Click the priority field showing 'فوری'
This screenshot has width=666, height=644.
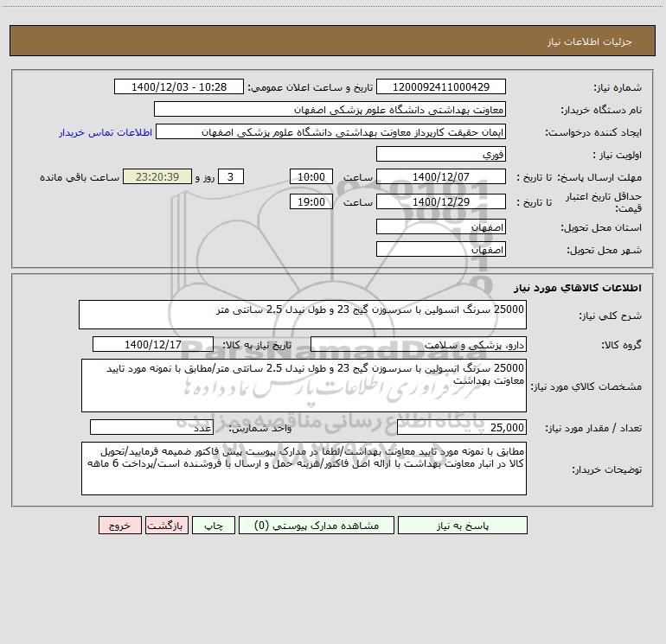(x=441, y=154)
